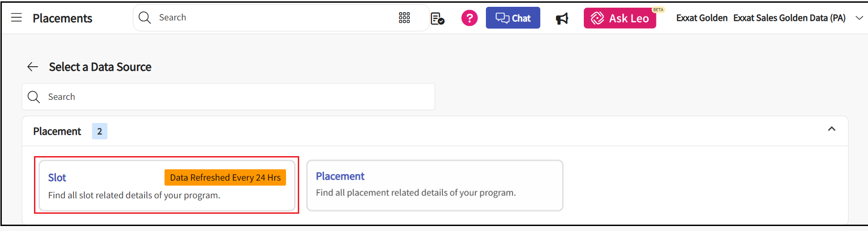The height and width of the screenshot is (231, 868).
Task: Go back using the left arrow
Action: (x=33, y=67)
